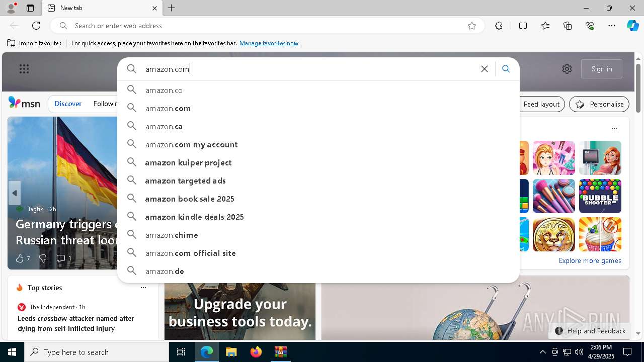Viewport: 644px width, 362px height.
Task: Open the Bubble Shooter game
Action: click(600, 196)
